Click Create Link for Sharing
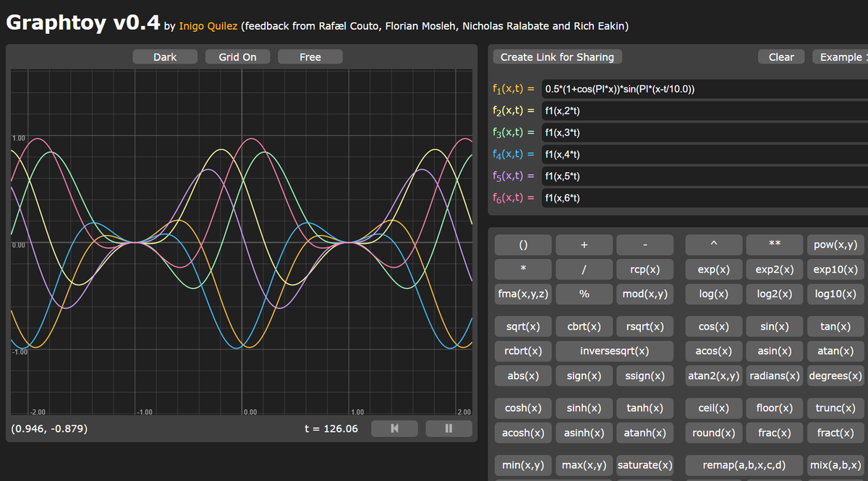The height and width of the screenshot is (481, 868). pyautogui.click(x=557, y=56)
